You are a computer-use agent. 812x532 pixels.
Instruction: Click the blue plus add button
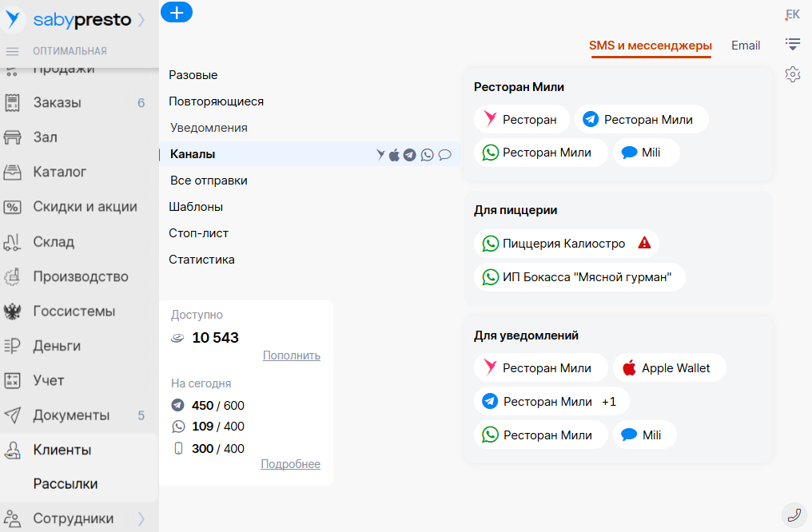(177, 12)
